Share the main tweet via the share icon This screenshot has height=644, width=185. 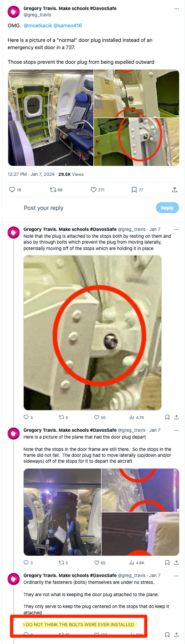pyautogui.click(x=175, y=189)
